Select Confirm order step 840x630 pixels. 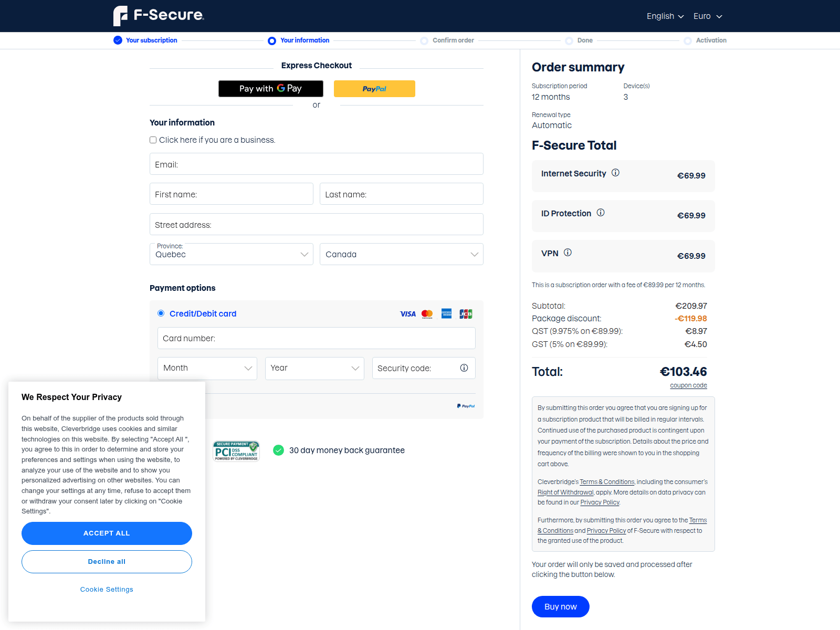447,40
